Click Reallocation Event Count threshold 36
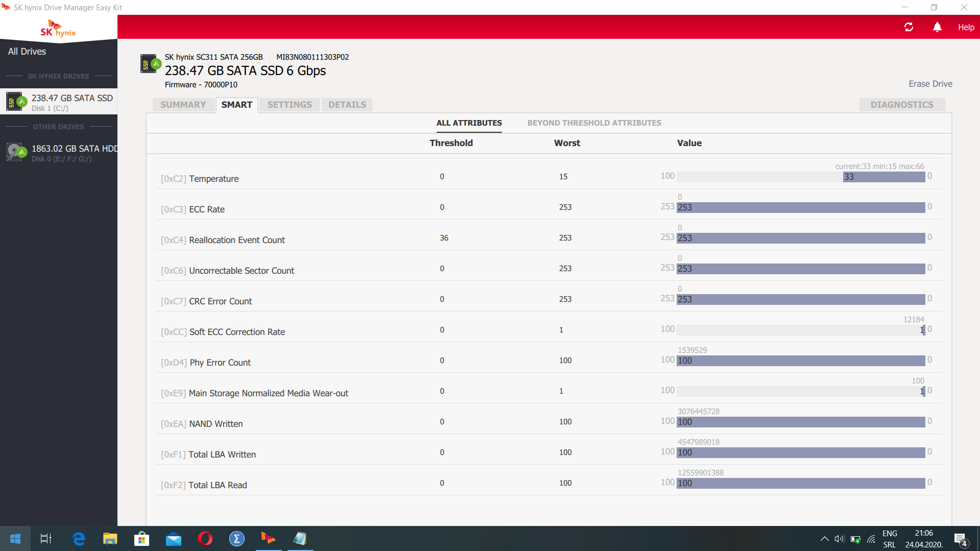Image resolution: width=980 pixels, height=551 pixels. point(444,238)
